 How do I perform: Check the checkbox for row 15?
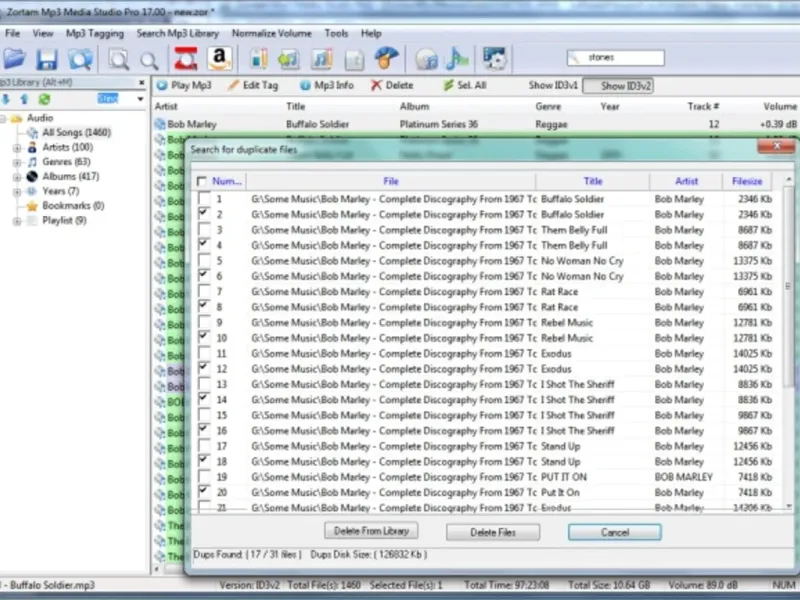point(204,414)
